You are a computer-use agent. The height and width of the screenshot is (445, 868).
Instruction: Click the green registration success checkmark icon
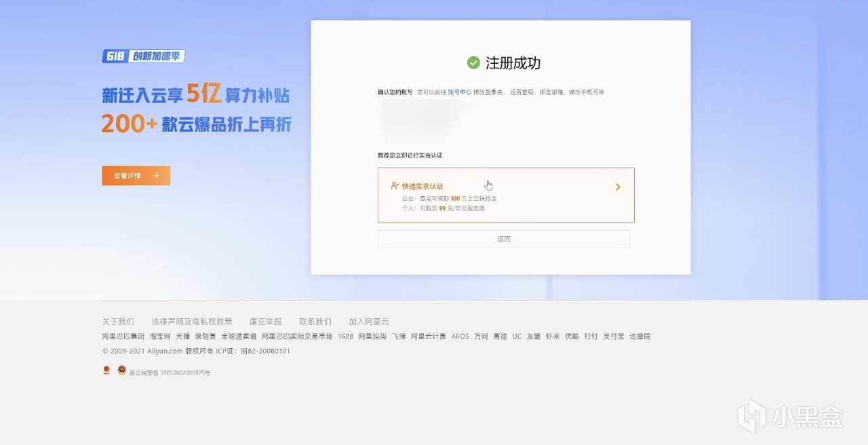(473, 63)
